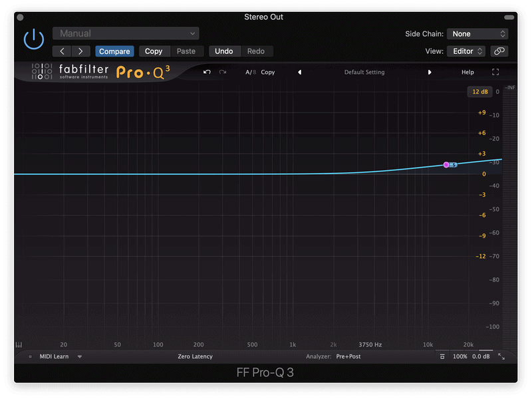Toggle the A/B state switch
The width and height of the screenshot is (532, 399).
point(251,72)
